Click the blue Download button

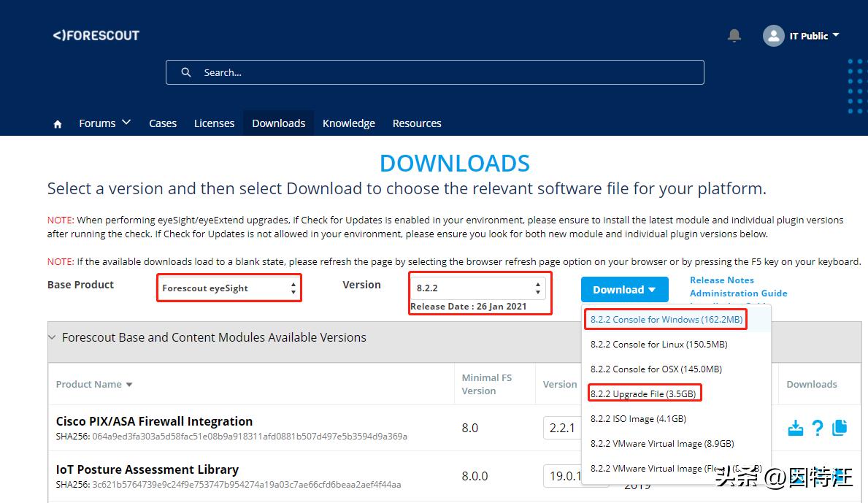point(624,290)
